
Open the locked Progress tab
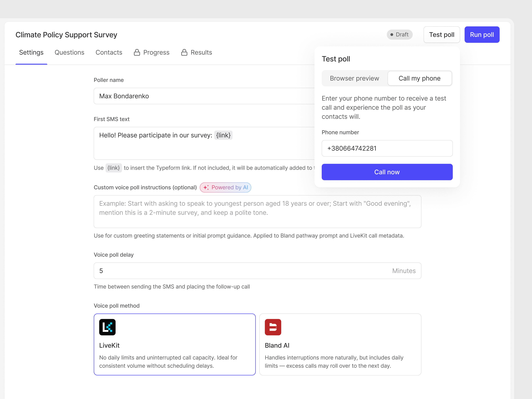point(152,52)
